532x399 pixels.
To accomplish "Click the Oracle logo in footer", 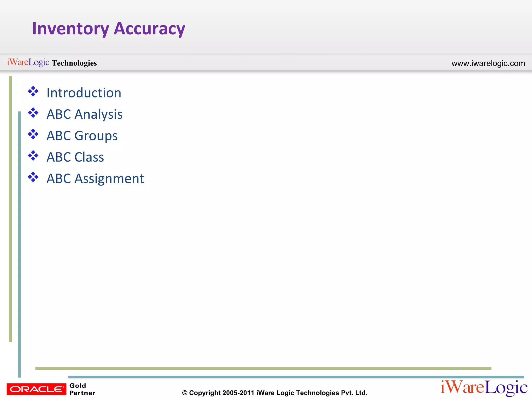I will click(36, 389).
